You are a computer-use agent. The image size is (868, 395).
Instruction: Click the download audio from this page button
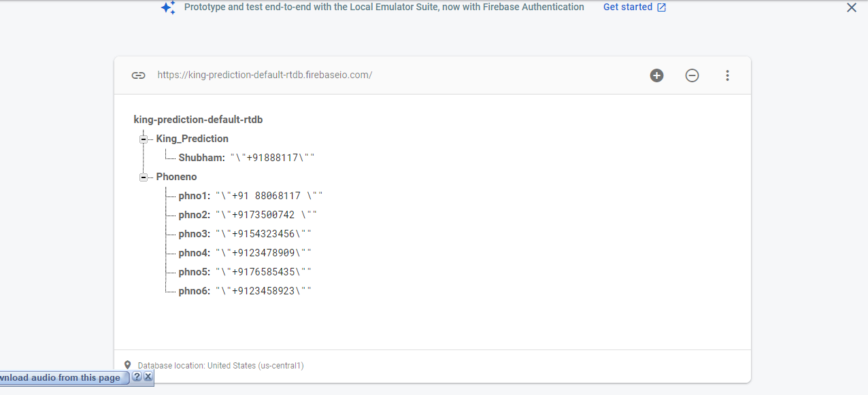point(61,377)
